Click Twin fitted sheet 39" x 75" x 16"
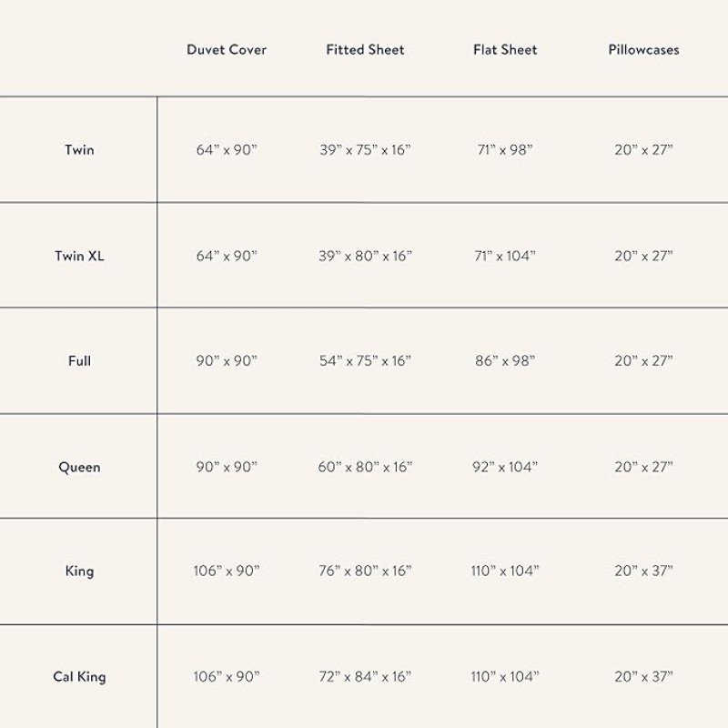 [x=365, y=149]
